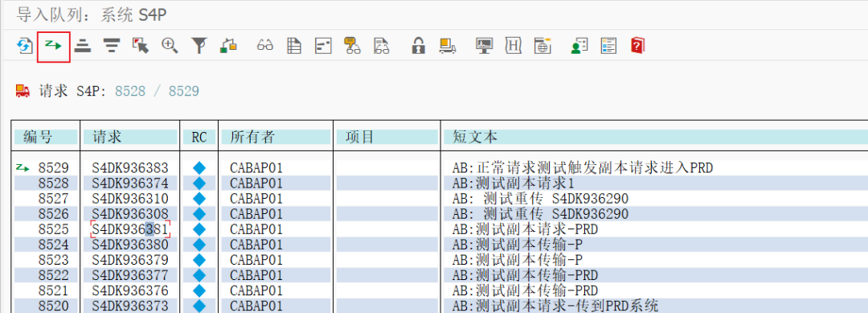The width and height of the screenshot is (868, 313).
Task: Click the glasses display request icon
Action: (x=266, y=45)
